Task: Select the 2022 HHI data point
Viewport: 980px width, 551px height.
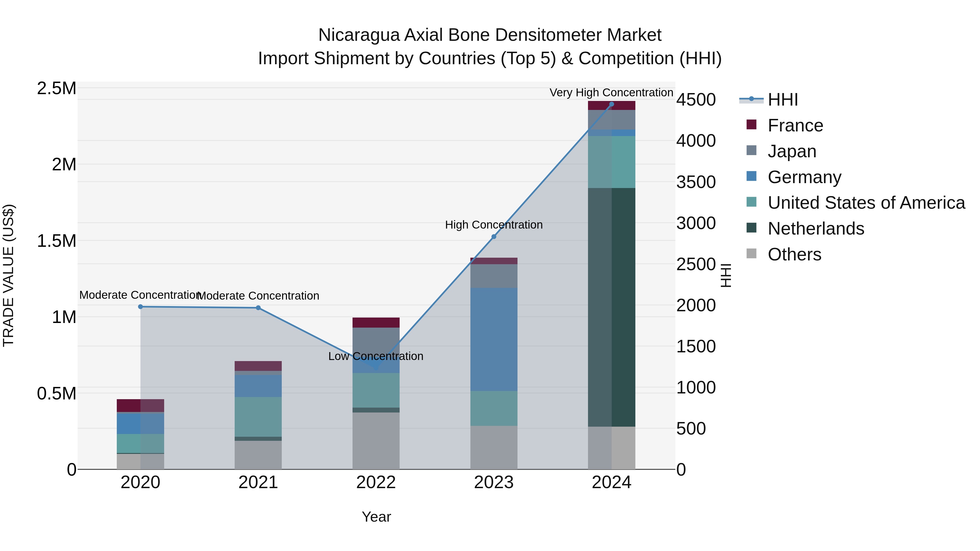Action: click(376, 368)
